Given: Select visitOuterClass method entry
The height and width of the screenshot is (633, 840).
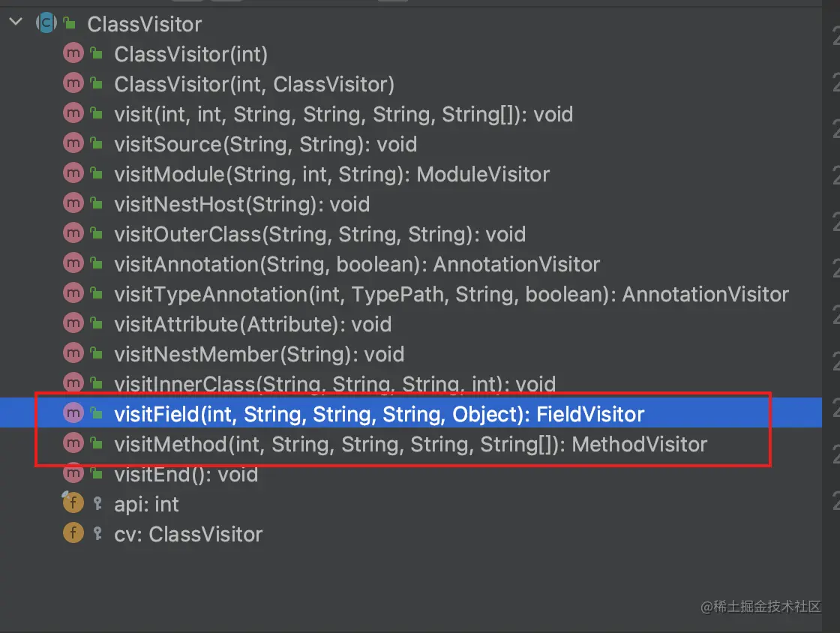Looking at the screenshot, I should (319, 234).
